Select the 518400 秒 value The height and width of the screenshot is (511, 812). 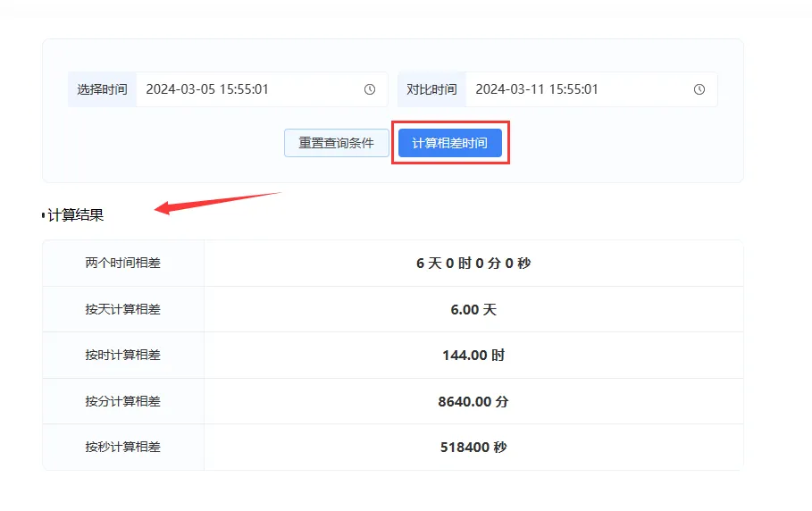473,448
